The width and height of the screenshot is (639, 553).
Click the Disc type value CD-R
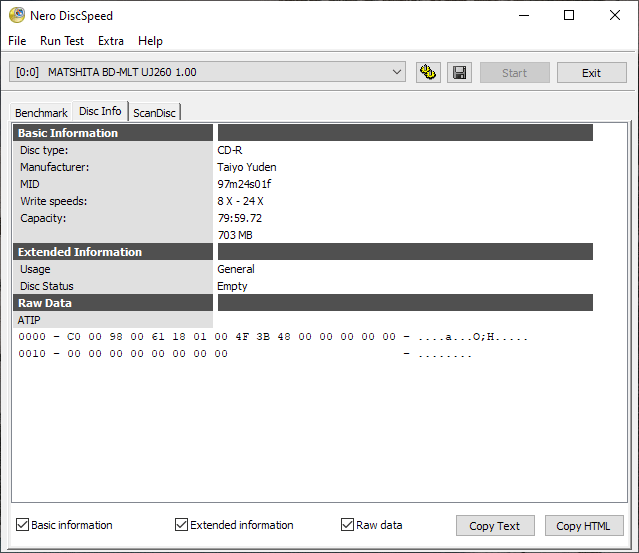230,150
